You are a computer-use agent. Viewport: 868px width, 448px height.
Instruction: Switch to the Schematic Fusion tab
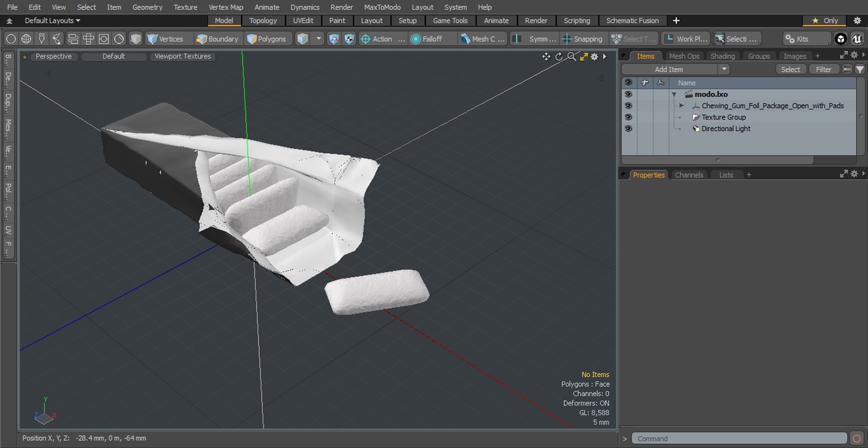pos(632,20)
